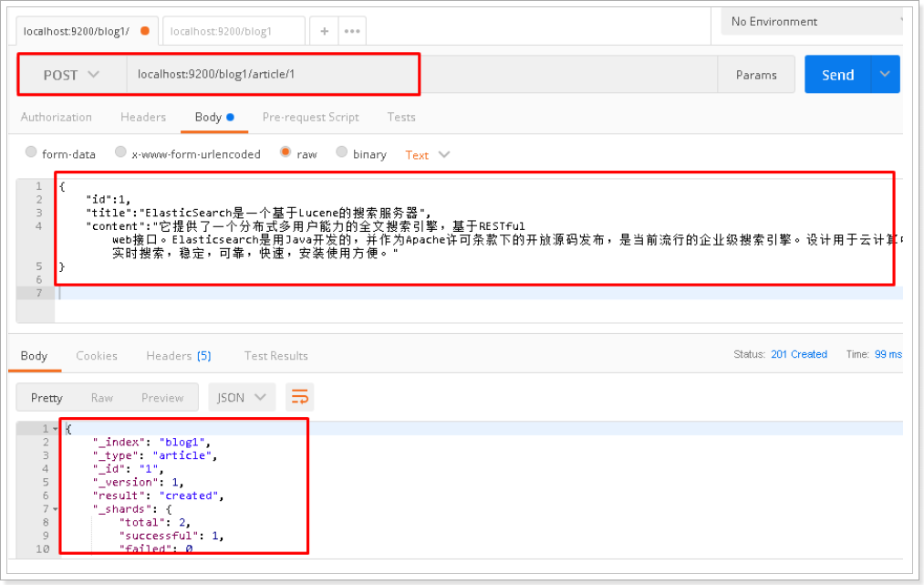This screenshot has height=585, width=924.
Task: Open a new request tab with plus icon
Action: [324, 31]
